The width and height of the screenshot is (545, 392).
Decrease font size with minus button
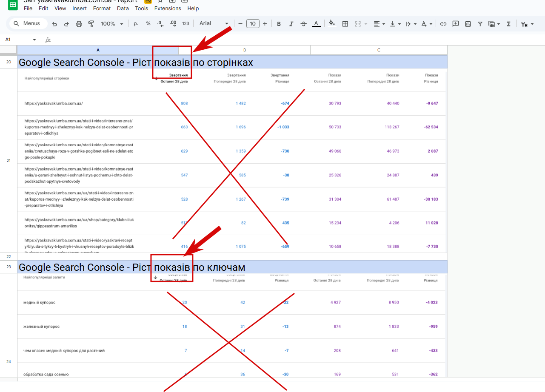point(240,24)
